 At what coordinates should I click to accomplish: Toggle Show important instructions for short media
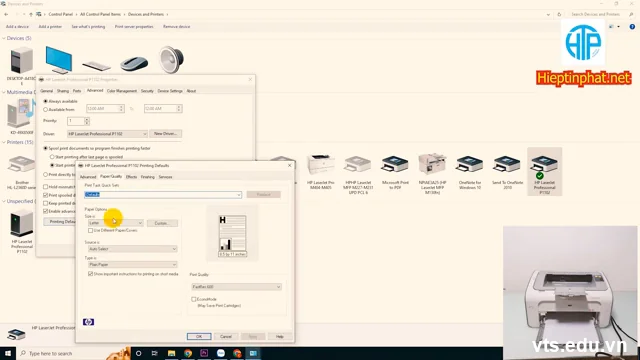(x=91, y=274)
